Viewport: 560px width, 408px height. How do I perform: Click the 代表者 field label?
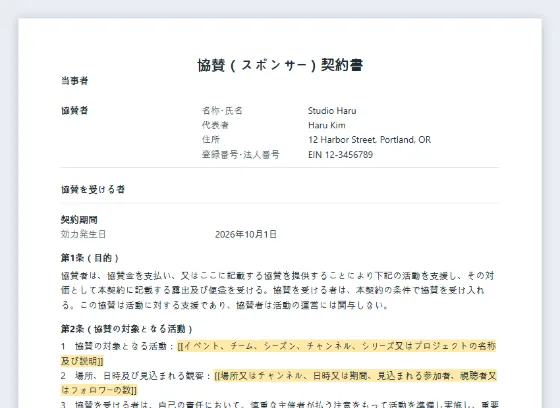tap(215, 125)
